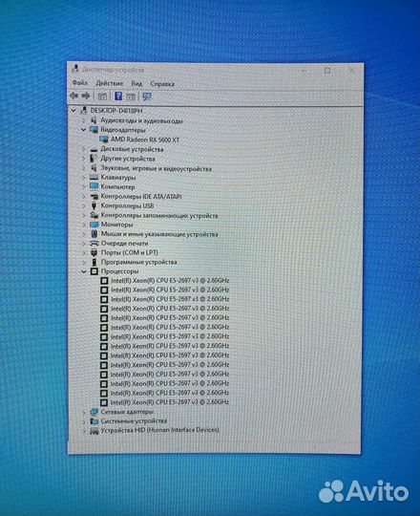The height and width of the screenshot is (516, 420).
Task: Collapse the Видеоадаптеры category
Action: 84,130
